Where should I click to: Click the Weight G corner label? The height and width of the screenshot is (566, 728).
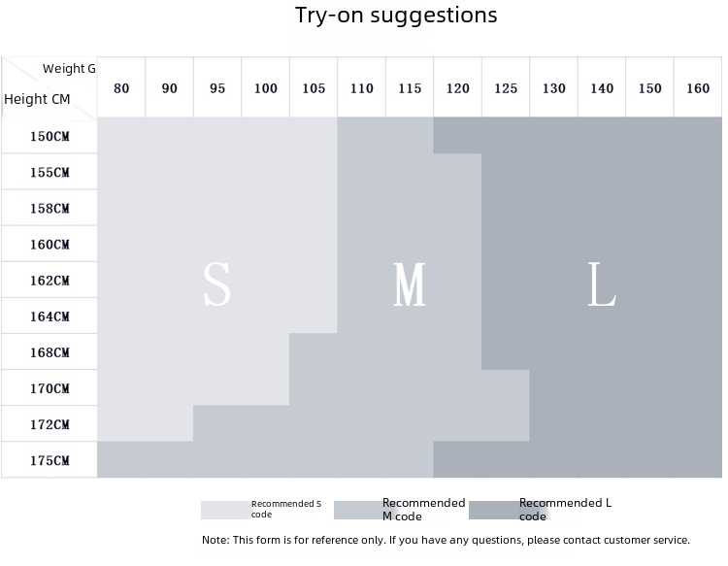[69, 69]
